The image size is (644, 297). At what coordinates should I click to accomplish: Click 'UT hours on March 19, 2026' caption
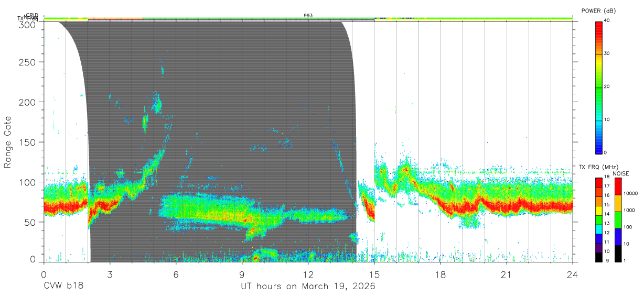308,287
